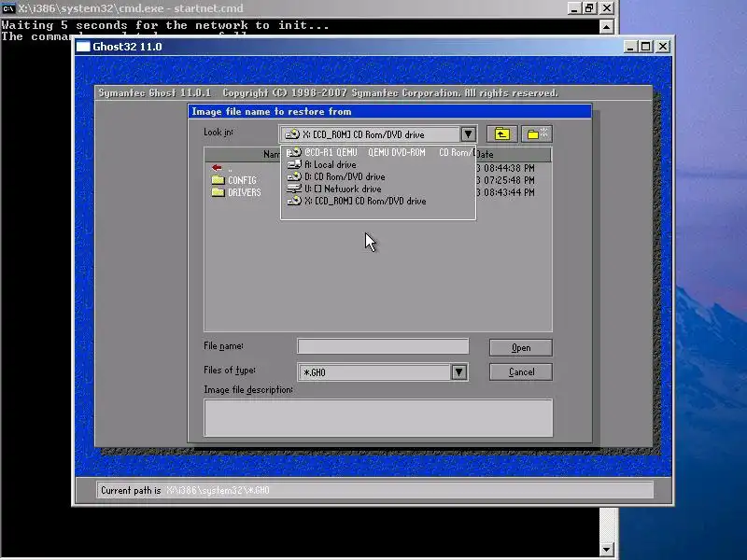Click the Date column header
Image resolution: width=747 pixels, height=560 pixels.
click(x=514, y=154)
